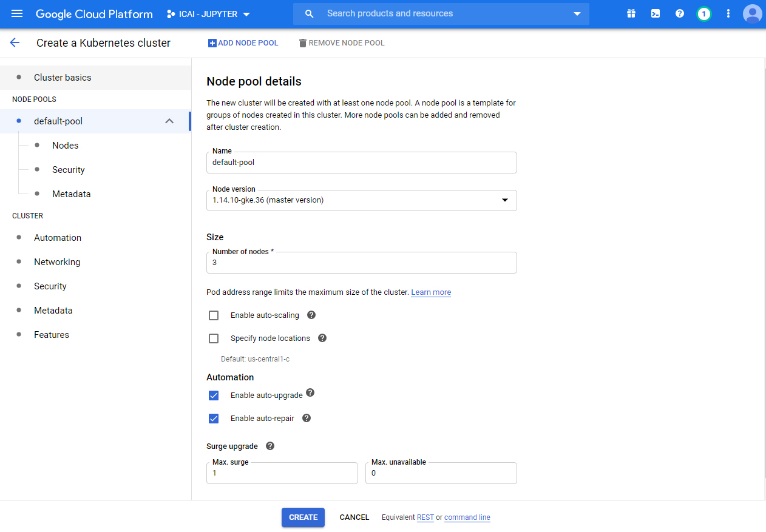Show help tooltip for Enable auto-scaling
766x532 pixels.
click(311, 315)
